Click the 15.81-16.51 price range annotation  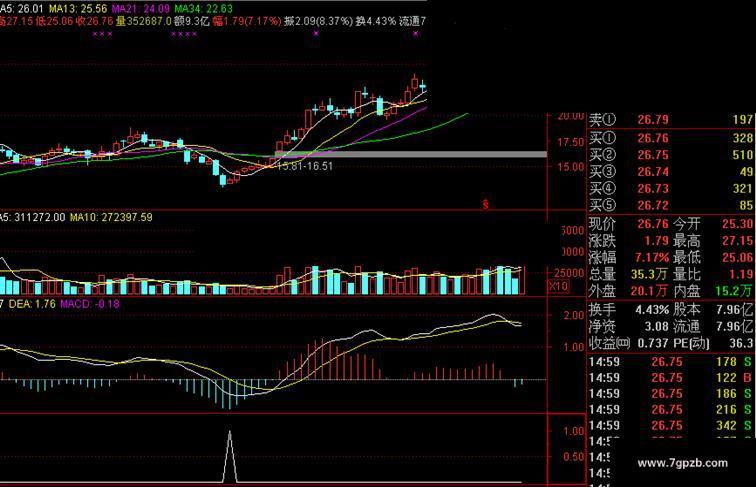tap(305, 166)
